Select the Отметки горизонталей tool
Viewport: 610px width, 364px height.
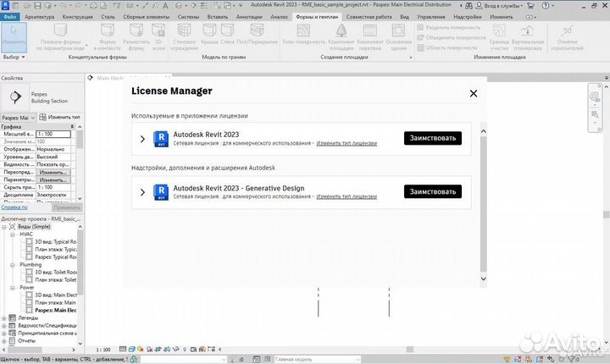(567, 37)
